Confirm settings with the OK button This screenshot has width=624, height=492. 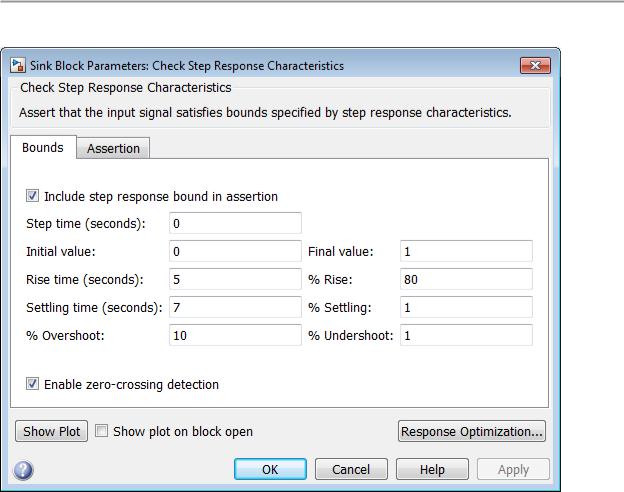[x=270, y=469]
